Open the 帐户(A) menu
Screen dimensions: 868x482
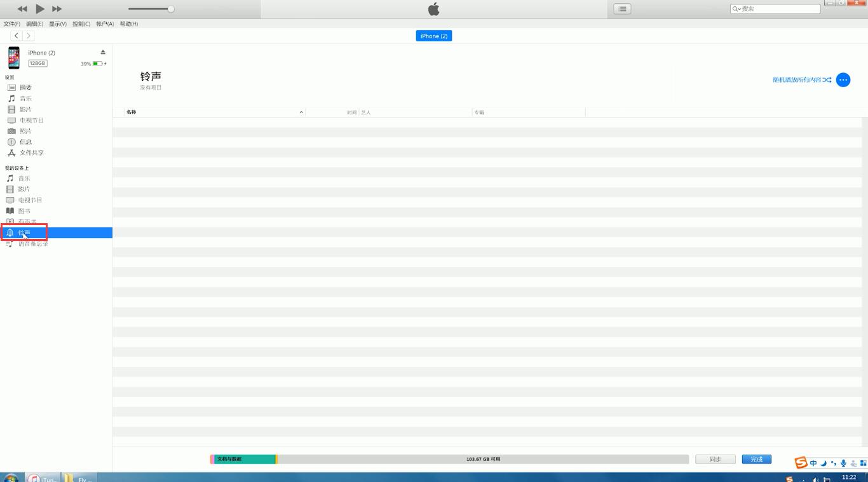pyautogui.click(x=105, y=24)
